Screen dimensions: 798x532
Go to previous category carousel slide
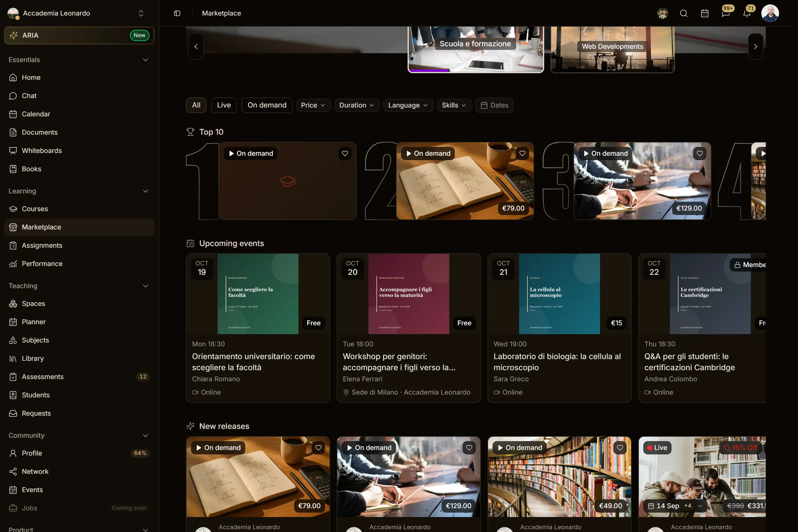[196, 46]
